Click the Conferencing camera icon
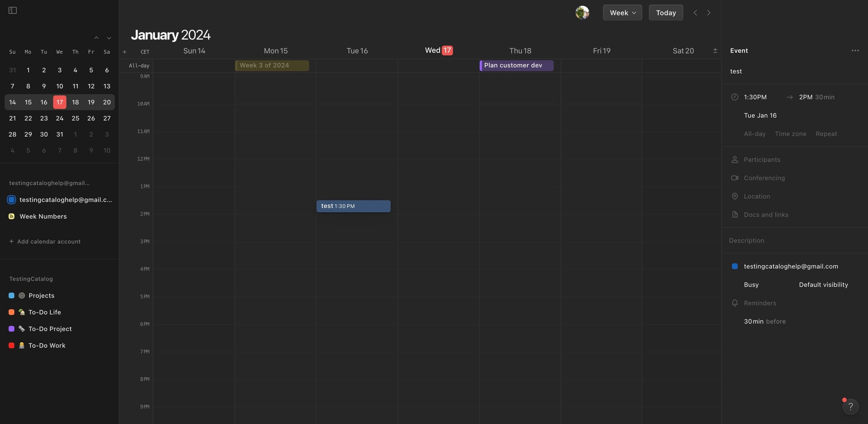 735,178
